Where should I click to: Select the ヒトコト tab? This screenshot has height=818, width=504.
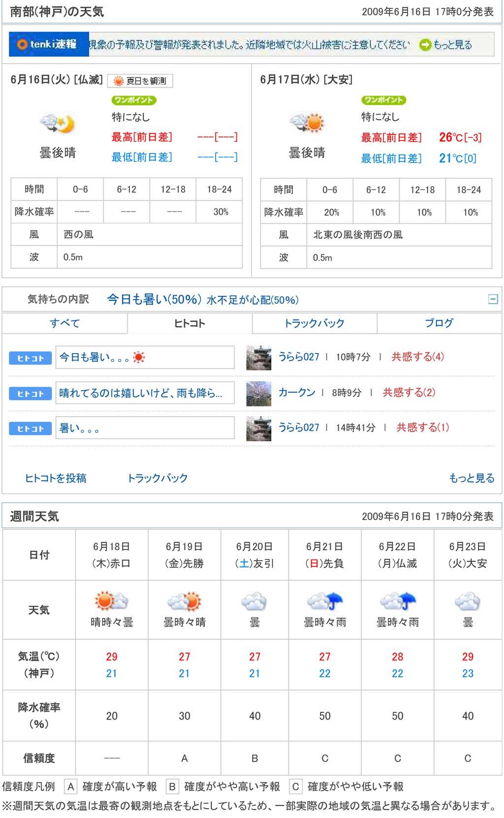tap(189, 323)
